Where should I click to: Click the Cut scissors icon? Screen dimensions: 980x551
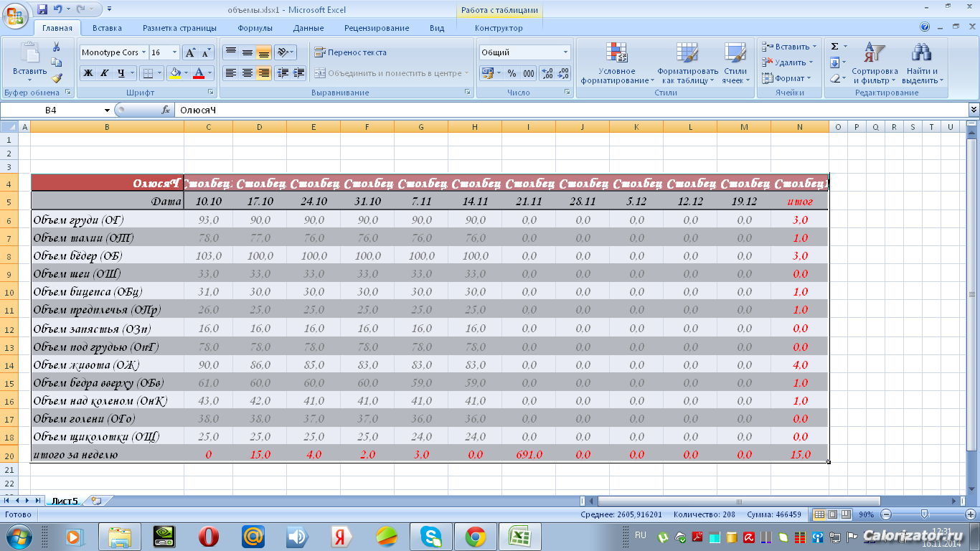(x=57, y=47)
